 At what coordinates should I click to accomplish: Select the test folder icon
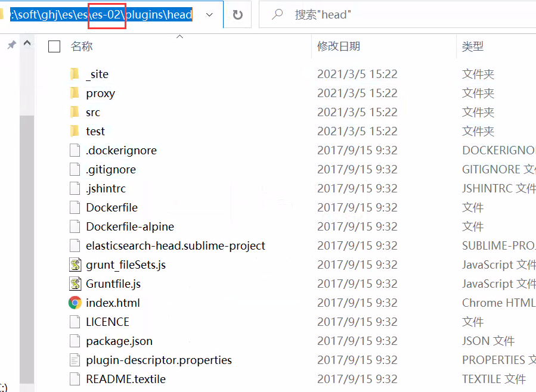(75, 131)
